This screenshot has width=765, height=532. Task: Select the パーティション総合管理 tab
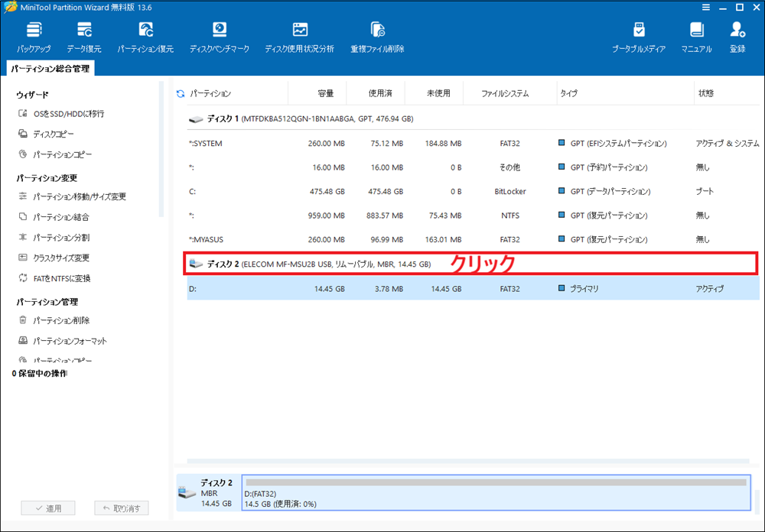tap(50, 69)
